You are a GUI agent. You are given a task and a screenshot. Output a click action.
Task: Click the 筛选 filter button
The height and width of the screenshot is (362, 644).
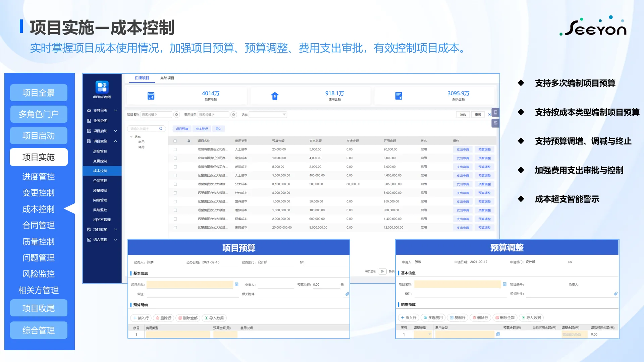click(463, 115)
